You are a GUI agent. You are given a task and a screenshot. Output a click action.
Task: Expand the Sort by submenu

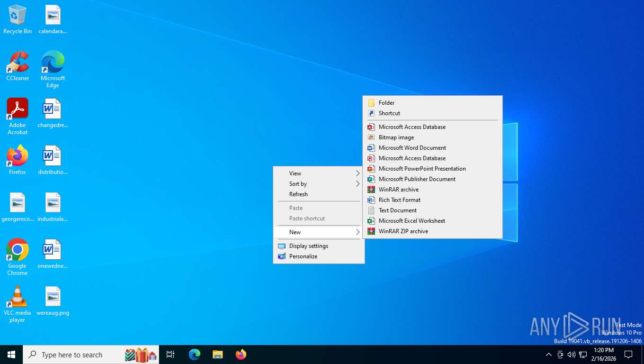(x=319, y=184)
